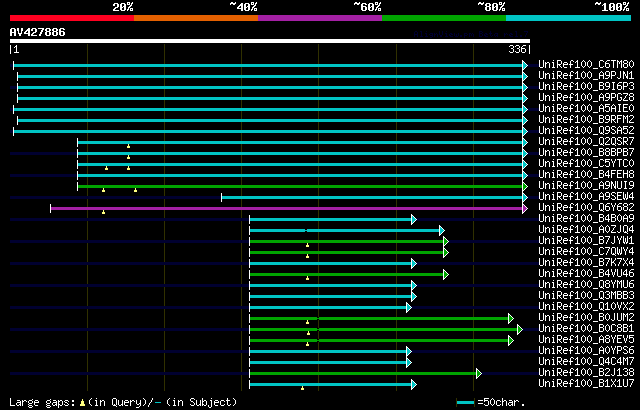The image size is (640, 410).
Task: Click the yellow gap marker under B1X1U7 bar
Action: (302, 388)
